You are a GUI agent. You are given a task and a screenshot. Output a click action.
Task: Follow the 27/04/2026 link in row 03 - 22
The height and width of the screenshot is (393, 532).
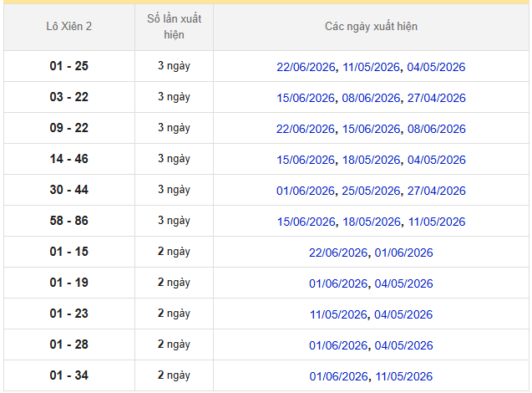pyautogui.click(x=437, y=98)
